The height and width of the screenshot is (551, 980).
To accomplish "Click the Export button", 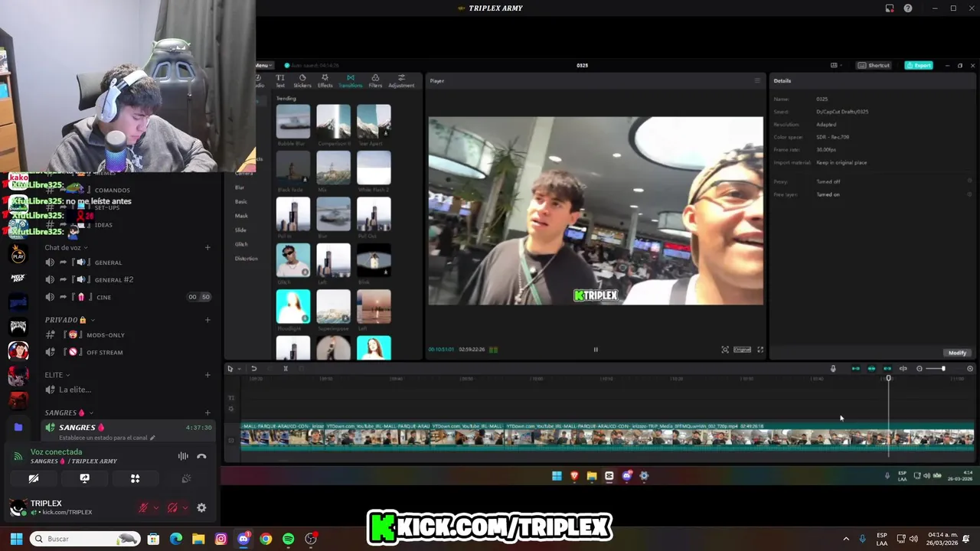I will 919,65.
